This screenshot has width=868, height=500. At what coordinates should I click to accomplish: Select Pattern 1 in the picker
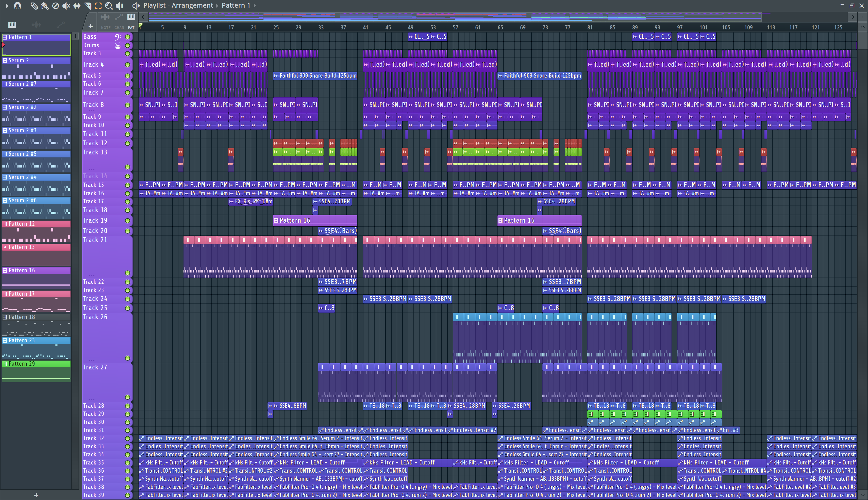[x=36, y=45]
